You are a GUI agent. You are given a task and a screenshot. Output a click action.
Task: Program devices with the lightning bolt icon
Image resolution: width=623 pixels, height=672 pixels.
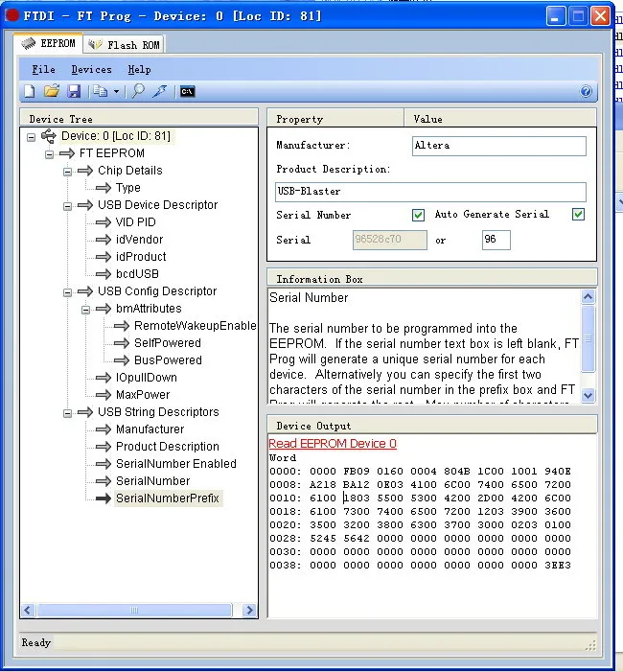click(160, 91)
